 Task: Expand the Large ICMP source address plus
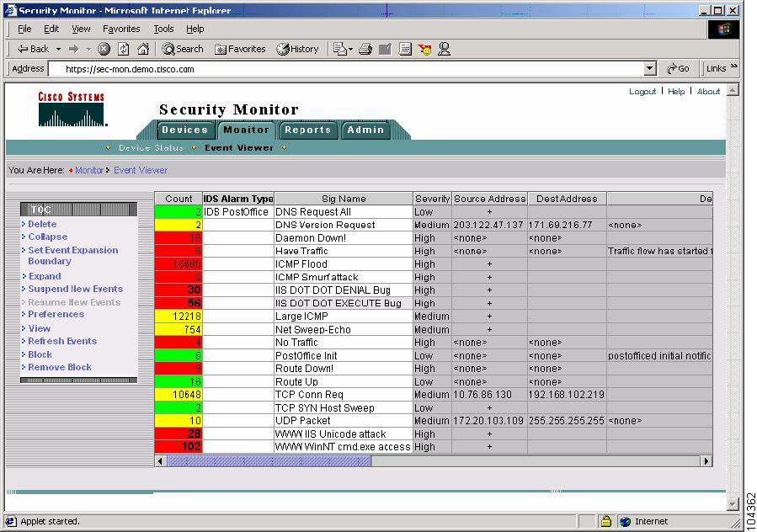tap(489, 317)
